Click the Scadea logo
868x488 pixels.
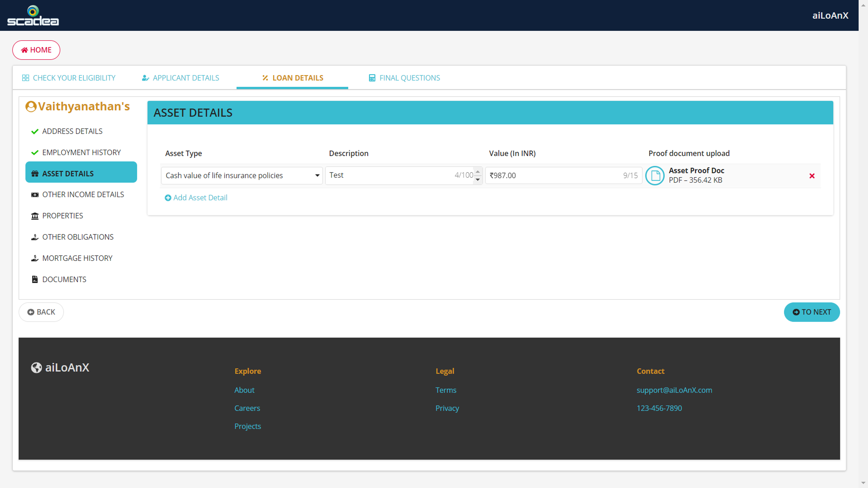coord(33,16)
